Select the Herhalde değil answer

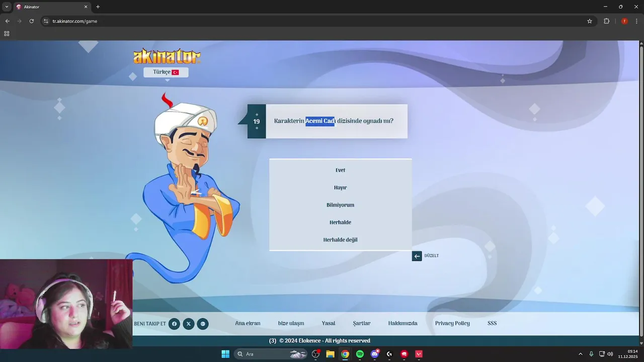[341, 240]
